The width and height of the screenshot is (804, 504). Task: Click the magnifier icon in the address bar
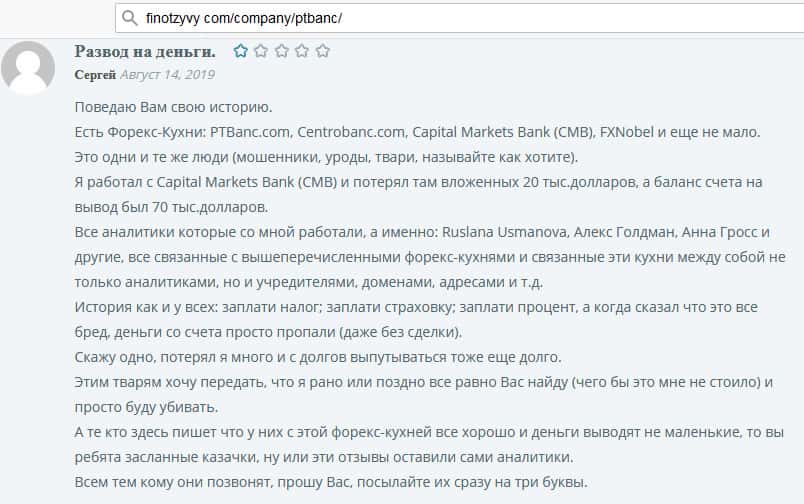pos(129,17)
